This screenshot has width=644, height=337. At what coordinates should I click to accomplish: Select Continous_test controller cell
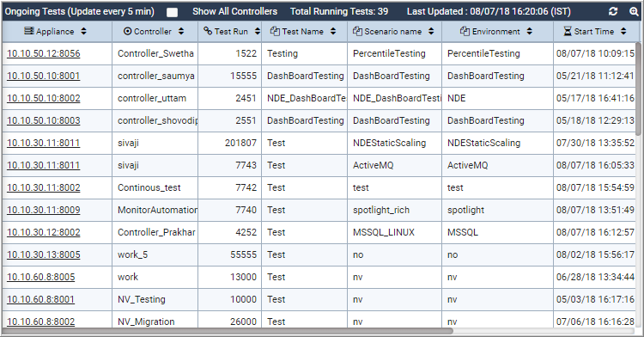point(155,187)
